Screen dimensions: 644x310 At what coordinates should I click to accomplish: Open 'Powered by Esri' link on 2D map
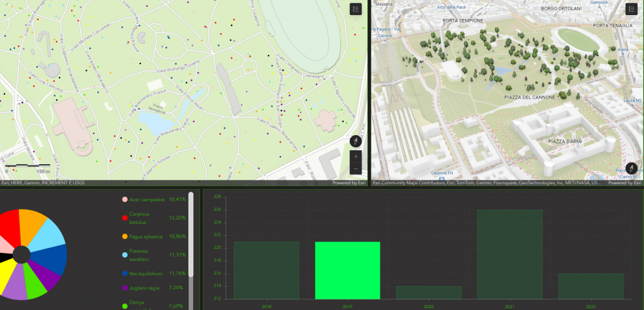pos(348,183)
